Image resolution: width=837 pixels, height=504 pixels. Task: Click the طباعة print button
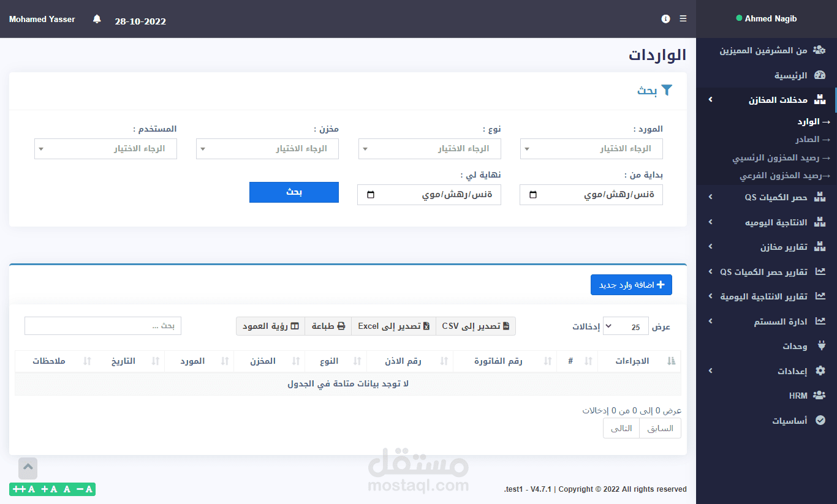click(x=328, y=326)
